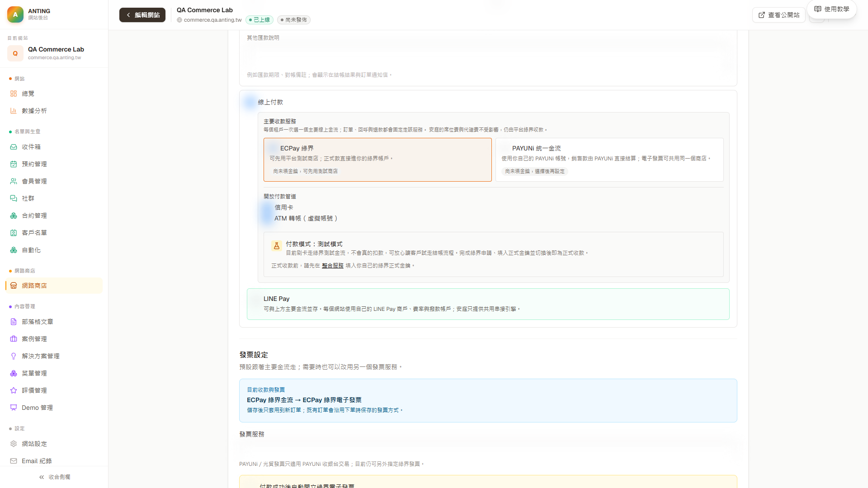Select PAYUNi 統一金流 as the main payment service
The image size is (868, 488).
(609, 160)
